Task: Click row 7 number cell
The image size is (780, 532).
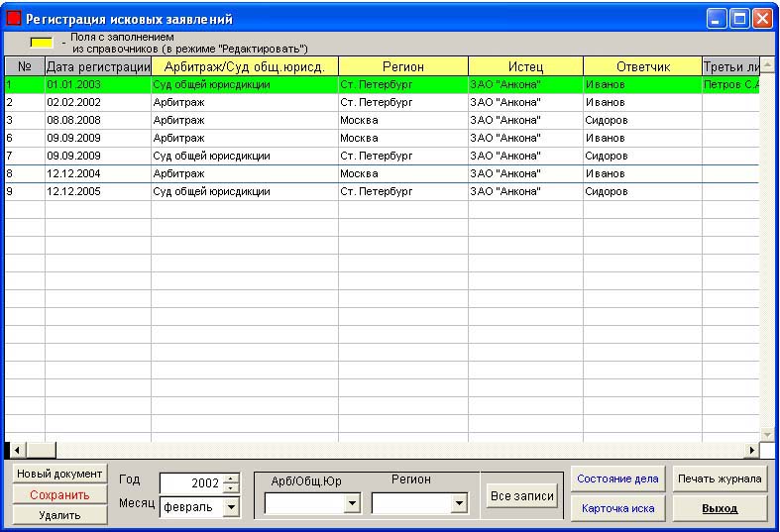Action: pos(25,156)
